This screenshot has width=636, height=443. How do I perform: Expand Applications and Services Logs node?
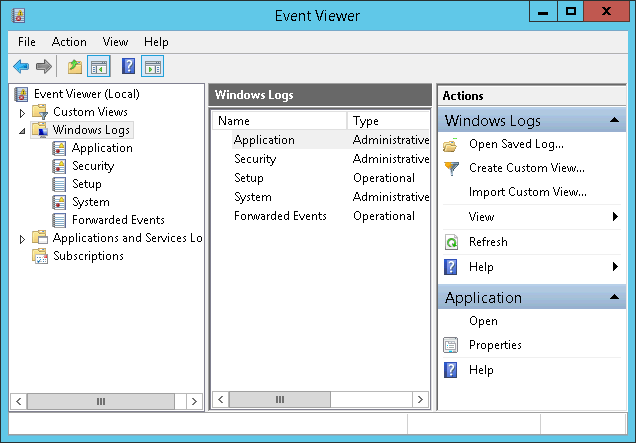point(23,238)
